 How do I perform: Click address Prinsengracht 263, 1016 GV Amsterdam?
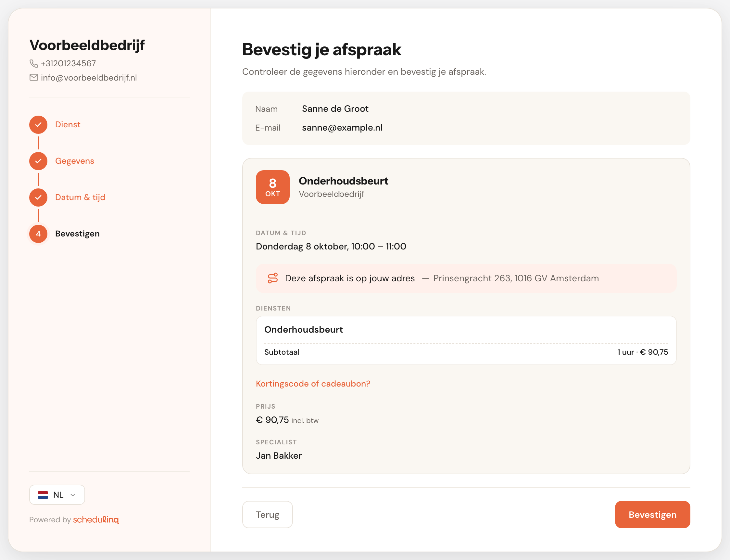point(516,278)
